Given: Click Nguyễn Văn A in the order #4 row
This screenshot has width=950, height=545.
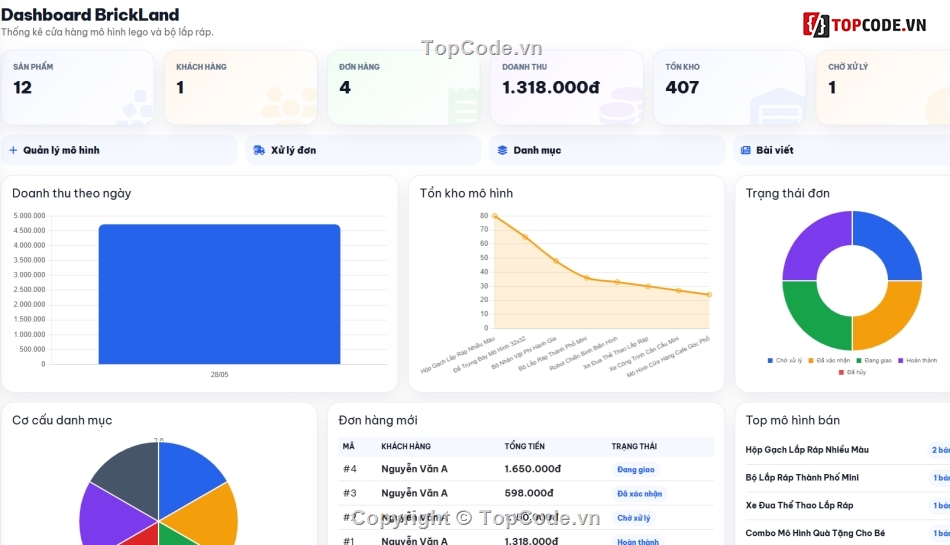Looking at the screenshot, I should click(x=414, y=469).
